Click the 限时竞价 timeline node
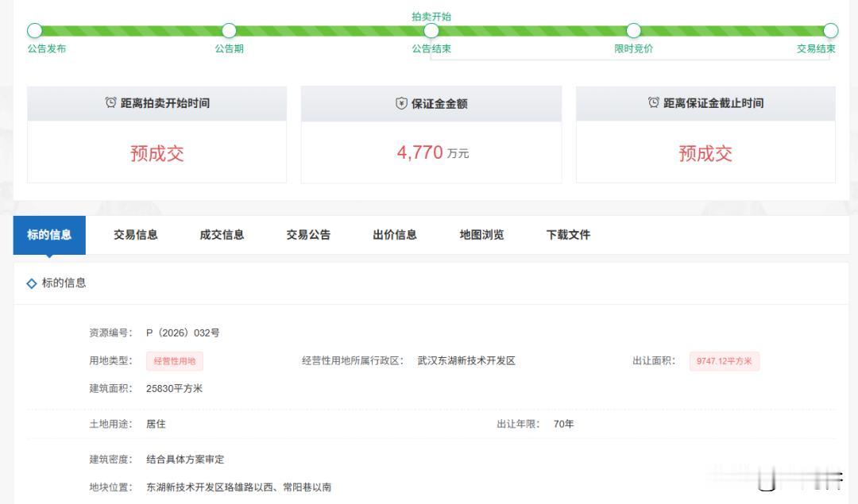This screenshot has width=858, height=504. tap(634, 30)
